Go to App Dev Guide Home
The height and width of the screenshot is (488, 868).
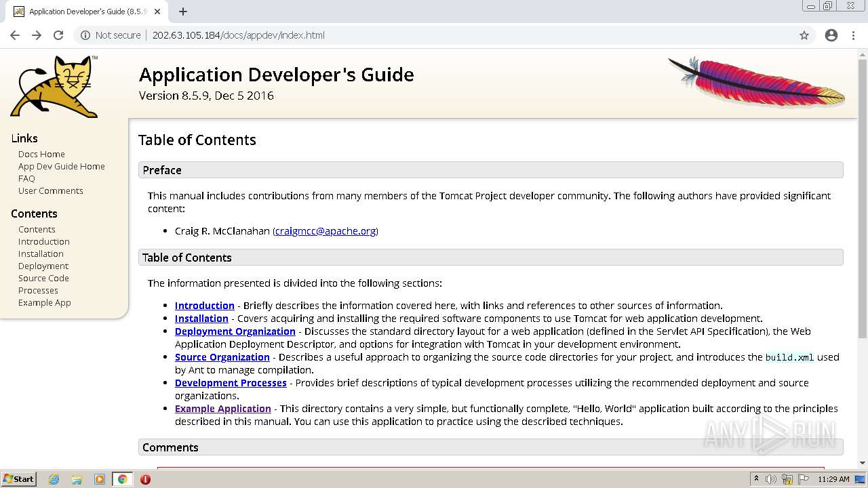tap(62, 166)
